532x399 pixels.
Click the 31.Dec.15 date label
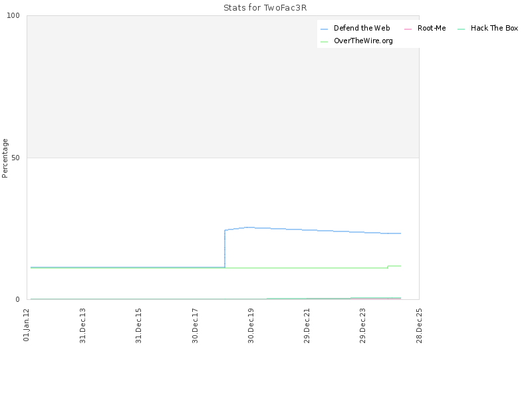click(x=138, y=325)
